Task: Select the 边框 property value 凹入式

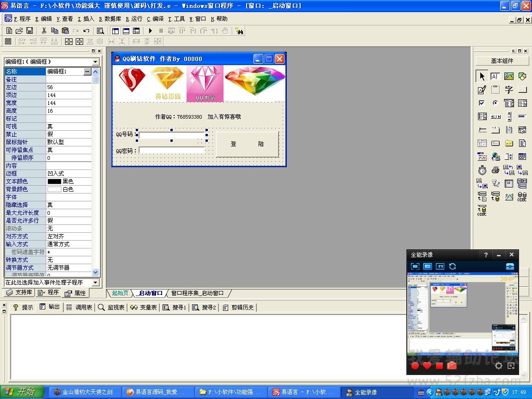Action: 68,174
